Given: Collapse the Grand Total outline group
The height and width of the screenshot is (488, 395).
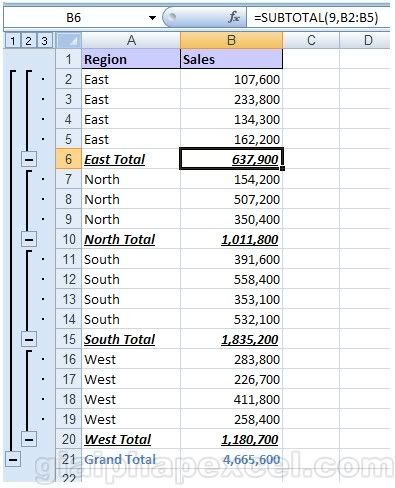Looking at the screenshot, I should click(13, 459).
